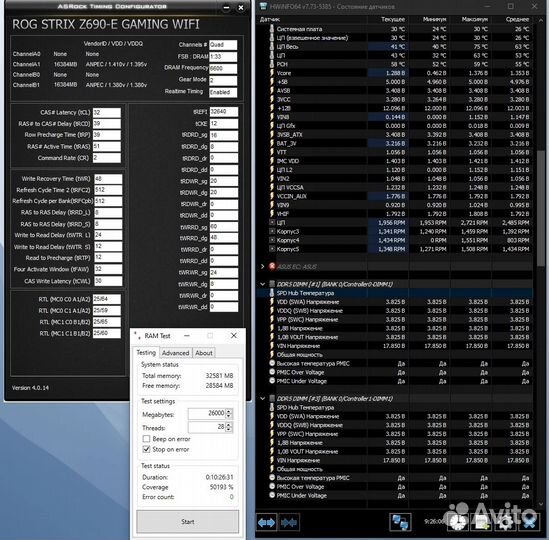
Task: Click the collapse-columns arrows icon in HWiNFO
Action: (289, 522)
